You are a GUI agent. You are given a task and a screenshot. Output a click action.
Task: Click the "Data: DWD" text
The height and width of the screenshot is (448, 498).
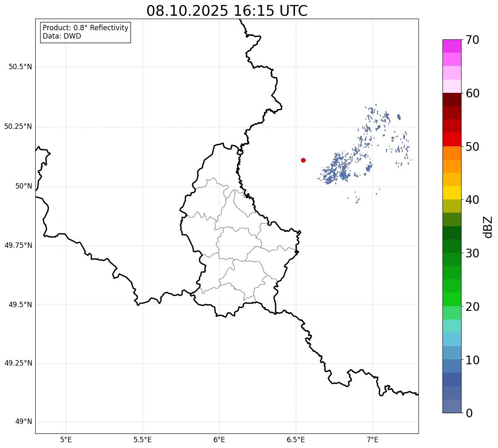pyautogui.click(x=62, y=36)
